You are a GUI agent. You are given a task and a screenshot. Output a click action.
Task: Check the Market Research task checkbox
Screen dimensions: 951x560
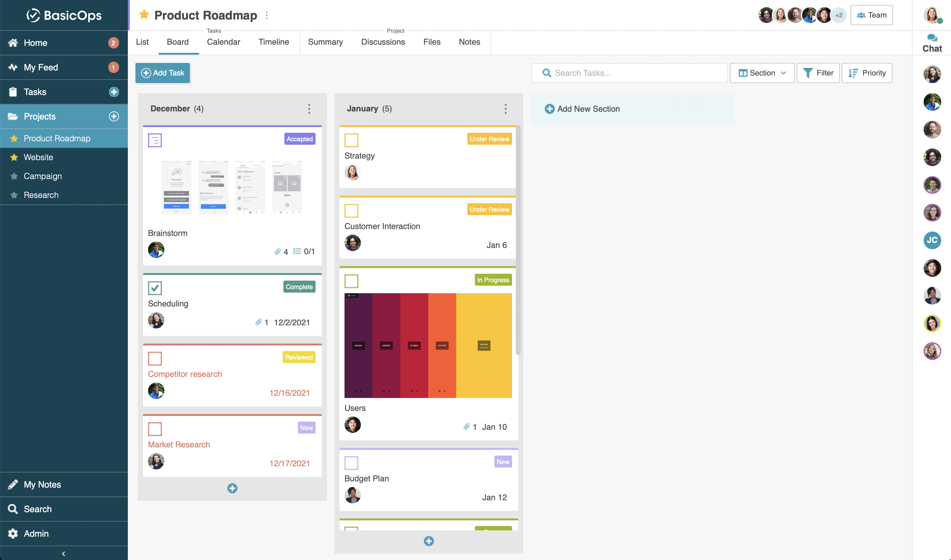click(155, 429)
